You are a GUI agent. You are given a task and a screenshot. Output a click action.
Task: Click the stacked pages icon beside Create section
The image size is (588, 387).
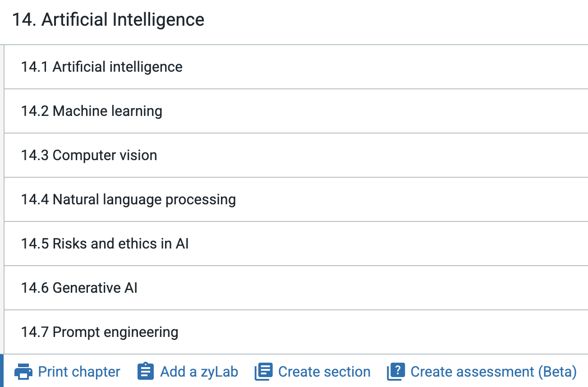[264, 372]
